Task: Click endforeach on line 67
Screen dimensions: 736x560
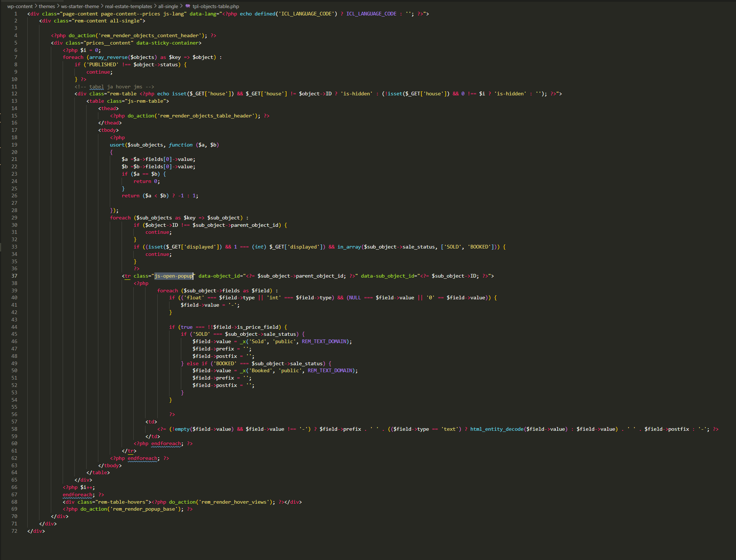Action: click(78, 494)
